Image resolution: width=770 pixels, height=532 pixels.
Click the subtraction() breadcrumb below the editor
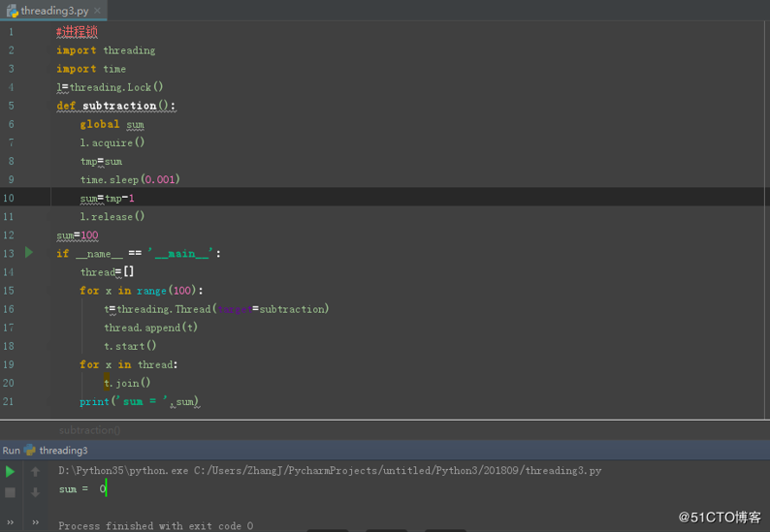(89, 430)
